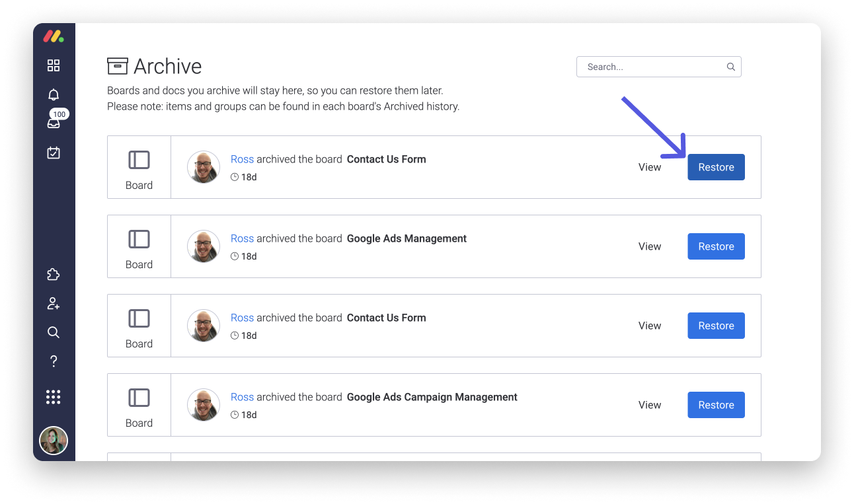Open the inbox with 100 badge

click(x=54, y=123)
